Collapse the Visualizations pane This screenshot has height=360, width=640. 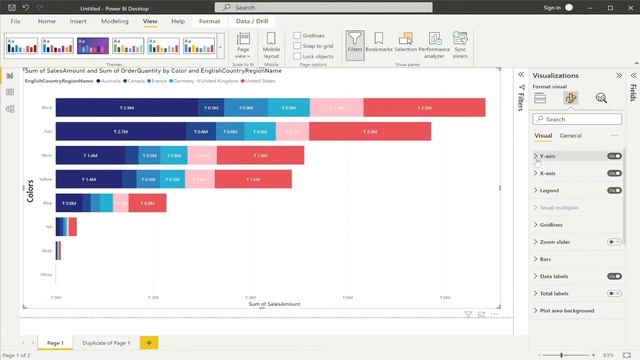tap(619, 76)
